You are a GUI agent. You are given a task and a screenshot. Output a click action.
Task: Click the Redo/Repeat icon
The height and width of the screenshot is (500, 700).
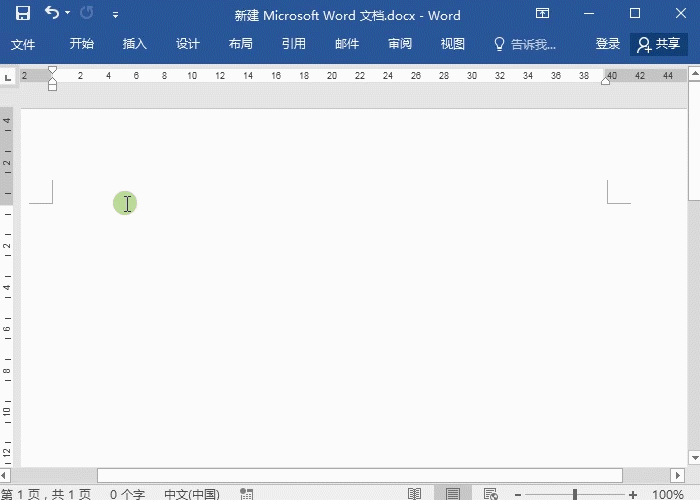pyautogui.click(x=87, y=14)
